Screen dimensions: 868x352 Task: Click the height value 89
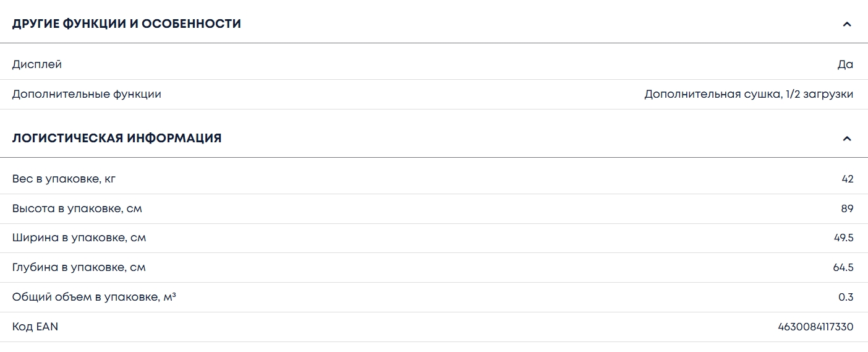point(847,209)
